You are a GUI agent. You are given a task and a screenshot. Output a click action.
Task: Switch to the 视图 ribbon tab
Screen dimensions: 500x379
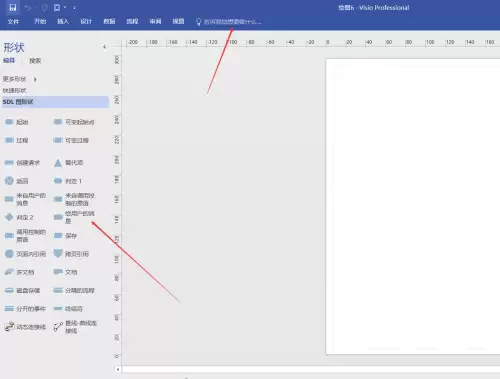pos(178,21)
